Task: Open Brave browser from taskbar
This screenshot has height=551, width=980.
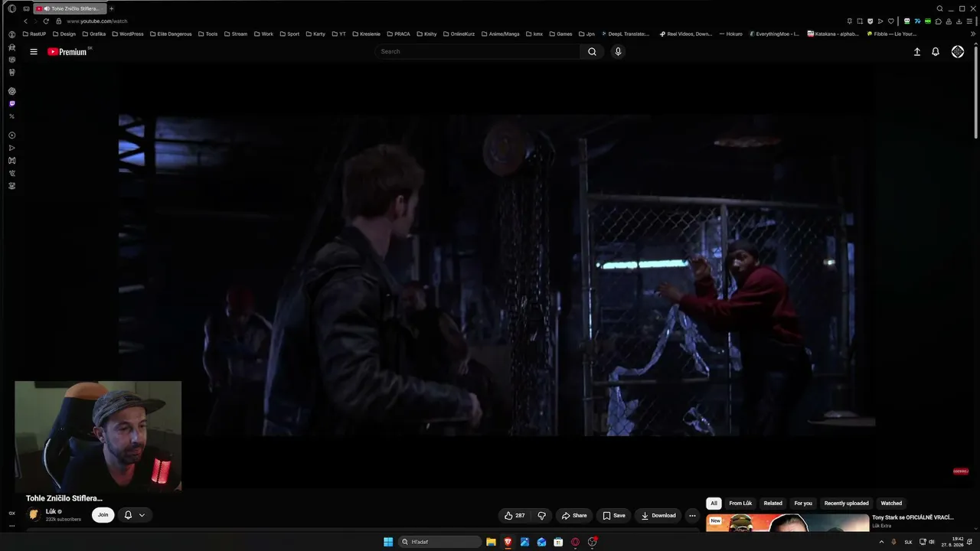Action: coord(508,542)
